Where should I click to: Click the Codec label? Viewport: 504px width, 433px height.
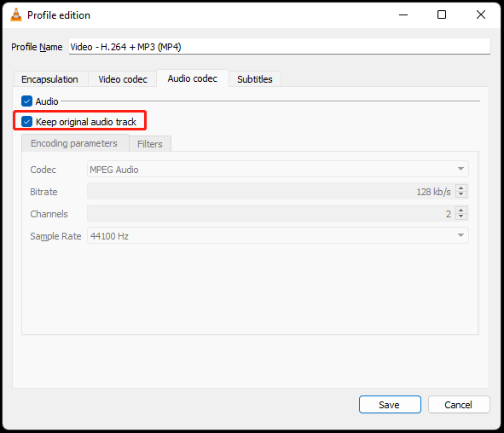coord(43,170)
